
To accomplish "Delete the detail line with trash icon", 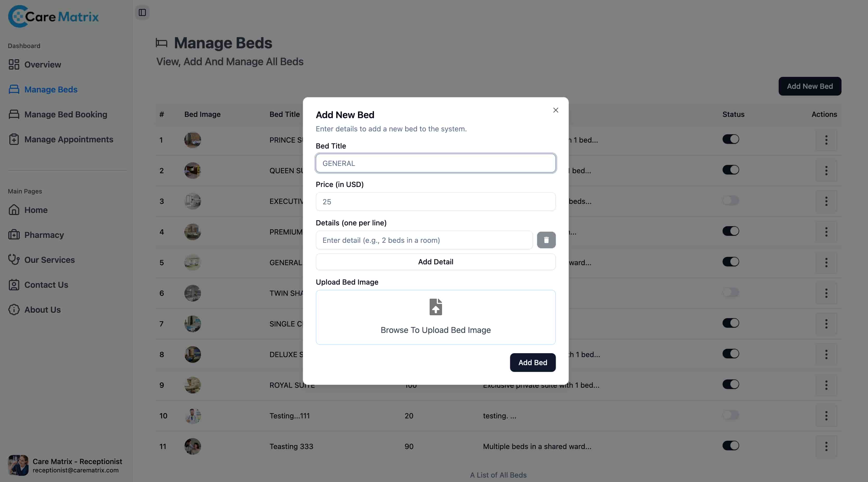I will pos(546,240).
